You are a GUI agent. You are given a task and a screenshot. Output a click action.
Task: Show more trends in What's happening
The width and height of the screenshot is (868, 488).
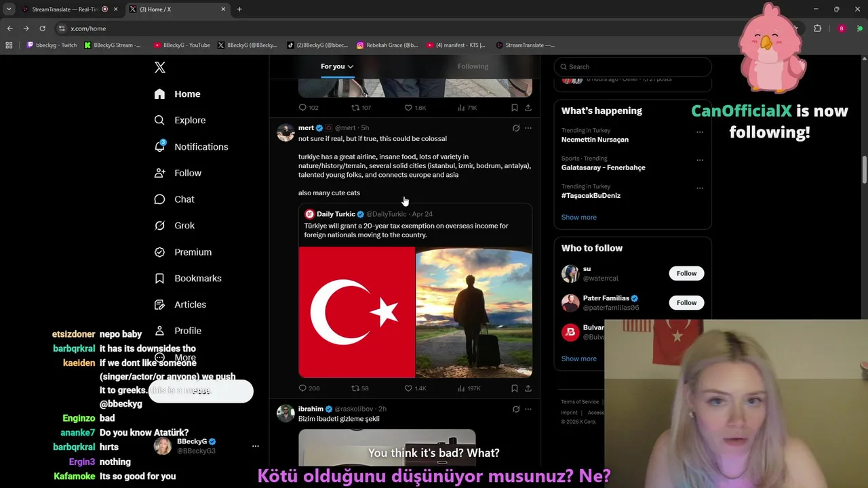tap(578, 217)
